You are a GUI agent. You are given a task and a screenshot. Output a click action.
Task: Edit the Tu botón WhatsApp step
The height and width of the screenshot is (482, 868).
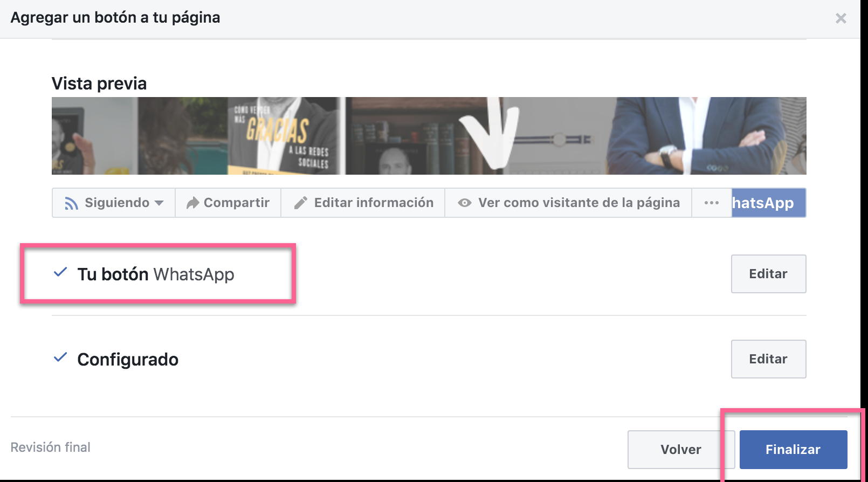click(x=768, y=274)
